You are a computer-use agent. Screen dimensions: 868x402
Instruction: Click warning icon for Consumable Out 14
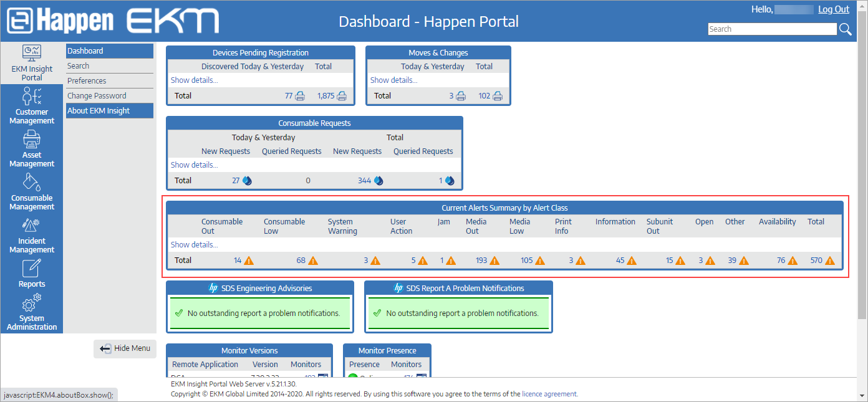coord(249,261)
